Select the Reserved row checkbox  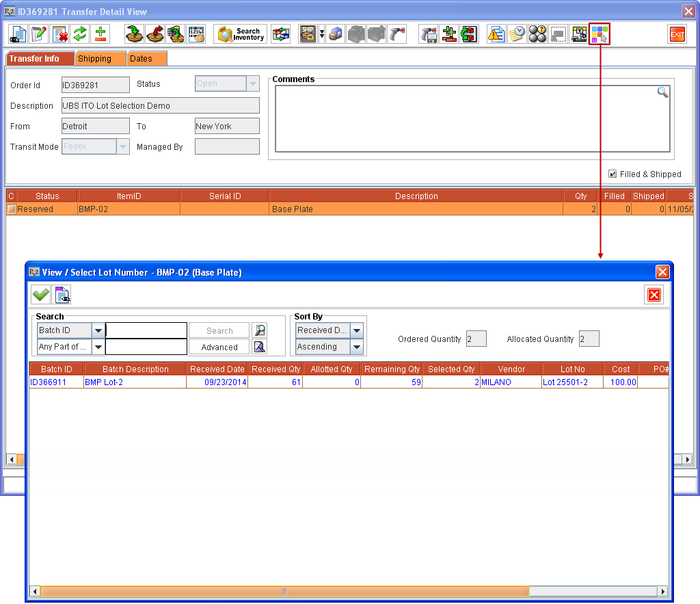(x=11, y=208)
